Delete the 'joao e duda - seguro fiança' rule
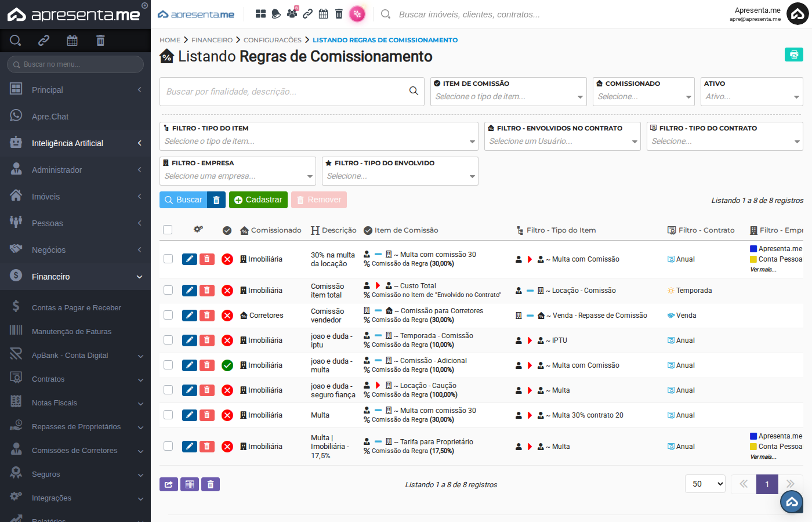The height and width of the screenshot is (522, 812). tap(207, 390)
